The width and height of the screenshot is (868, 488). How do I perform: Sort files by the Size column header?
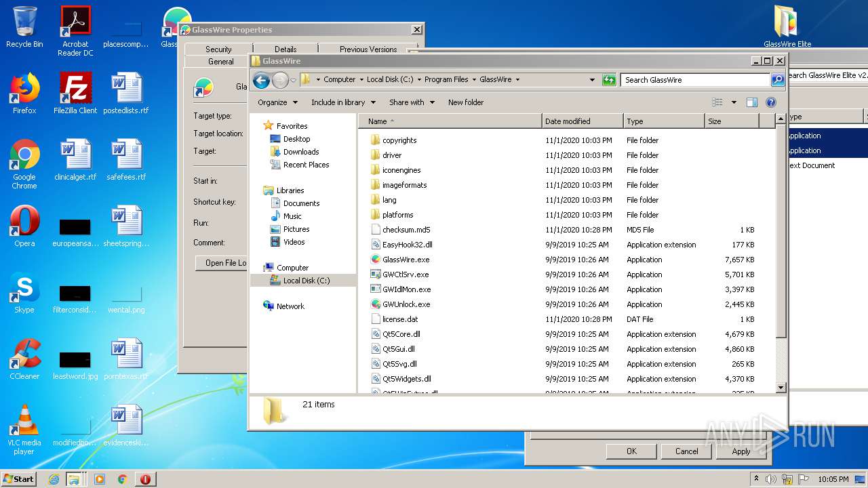(x=731, y=121)
